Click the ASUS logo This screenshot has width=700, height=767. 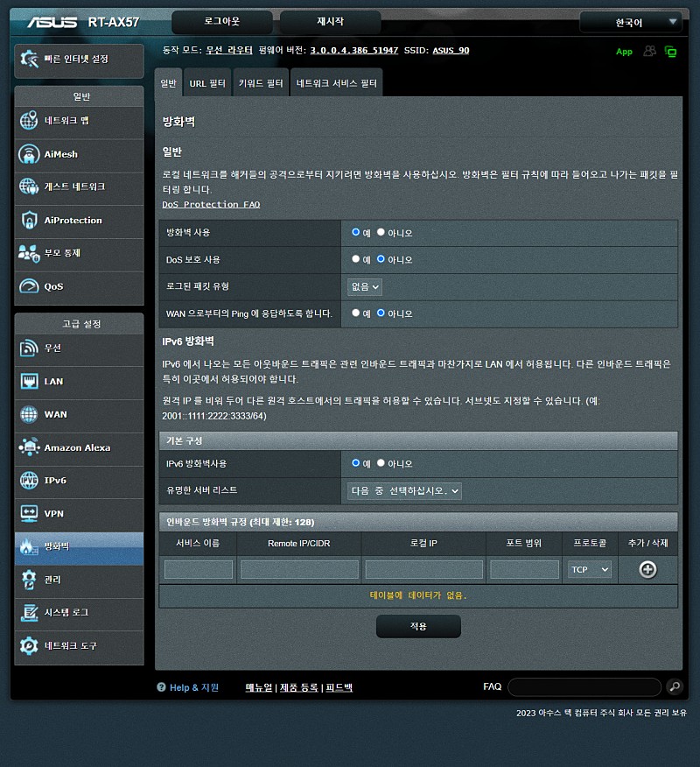click(52, 23)
